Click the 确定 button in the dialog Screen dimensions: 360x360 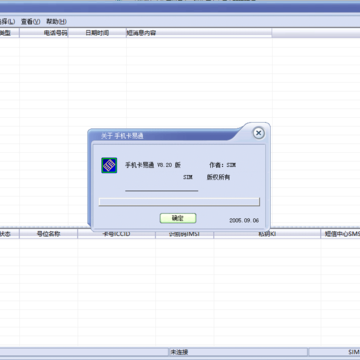click(178, 218)
